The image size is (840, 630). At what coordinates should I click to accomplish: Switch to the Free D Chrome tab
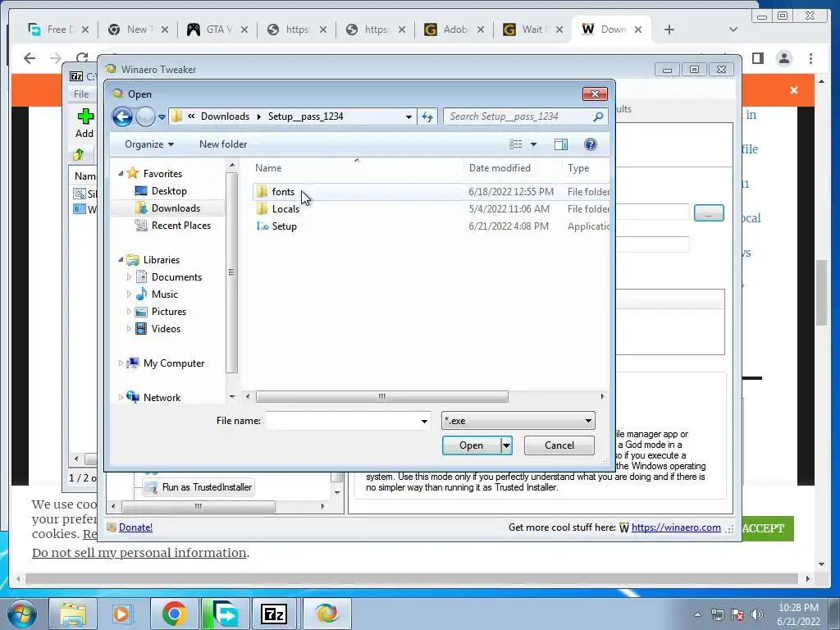[58, 30]
